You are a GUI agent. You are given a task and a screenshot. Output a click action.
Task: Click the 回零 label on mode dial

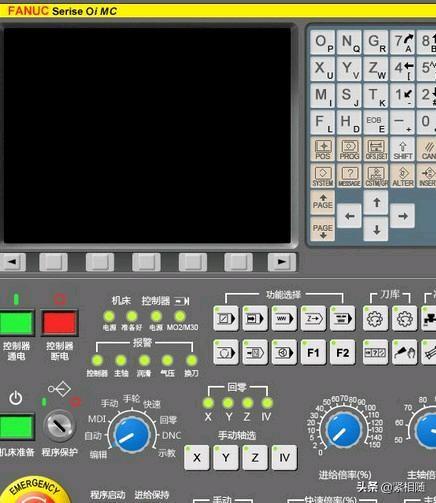point(168,420)
